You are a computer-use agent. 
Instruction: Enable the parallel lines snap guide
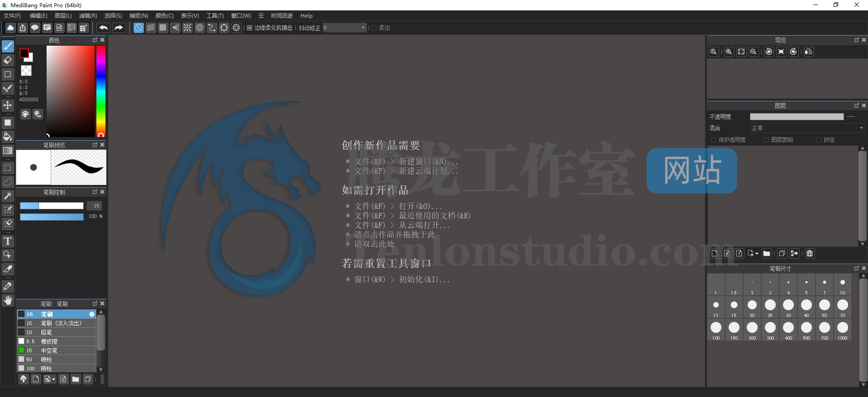click(x=151, y=28)
